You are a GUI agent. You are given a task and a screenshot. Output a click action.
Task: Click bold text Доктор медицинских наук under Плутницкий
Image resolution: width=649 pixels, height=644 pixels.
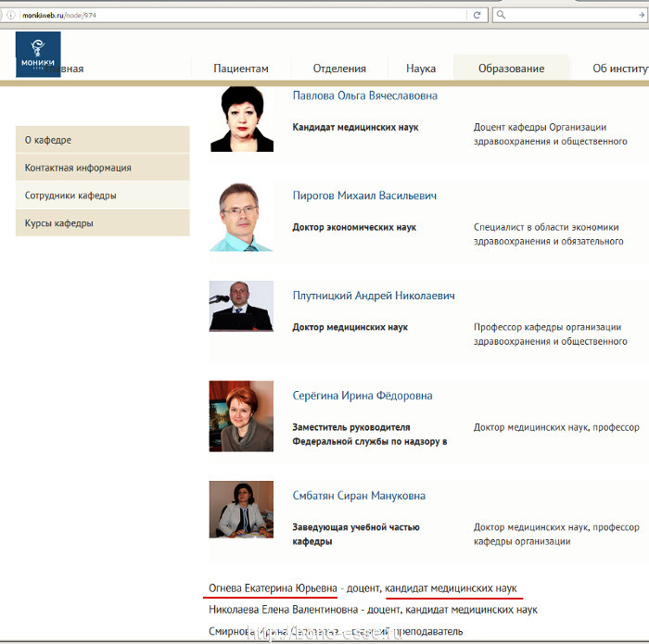coord(350,328)
